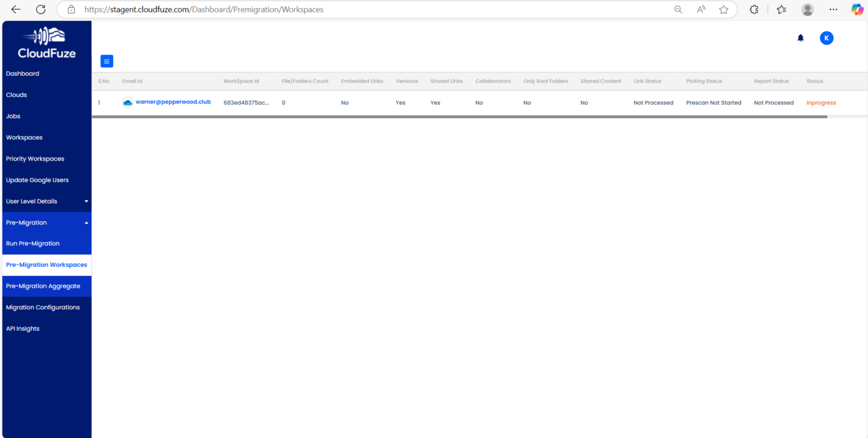Screen dimensions: 868x438
Task: Click the Read Aloud icon in address bar
Action: [x=701, y=9]
